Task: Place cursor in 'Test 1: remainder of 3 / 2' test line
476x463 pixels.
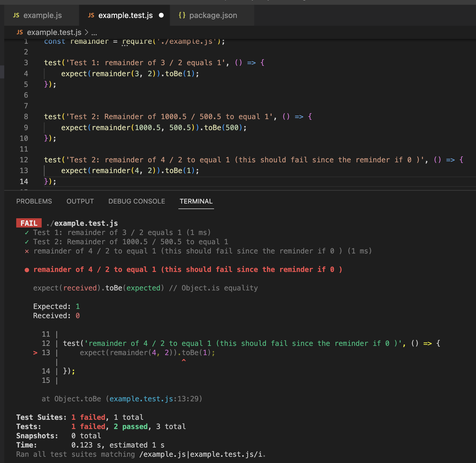Action: point(154,63)
